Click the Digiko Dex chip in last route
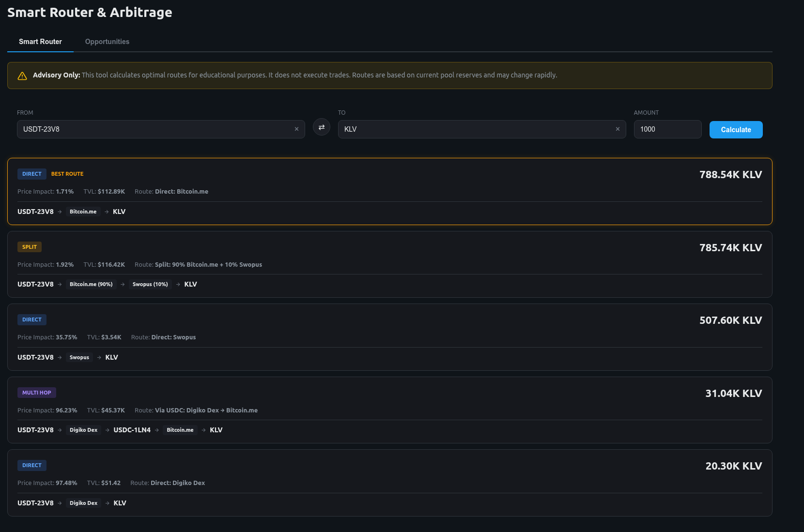The height and width of the screenshot is (532, 804). pos(83,503)
